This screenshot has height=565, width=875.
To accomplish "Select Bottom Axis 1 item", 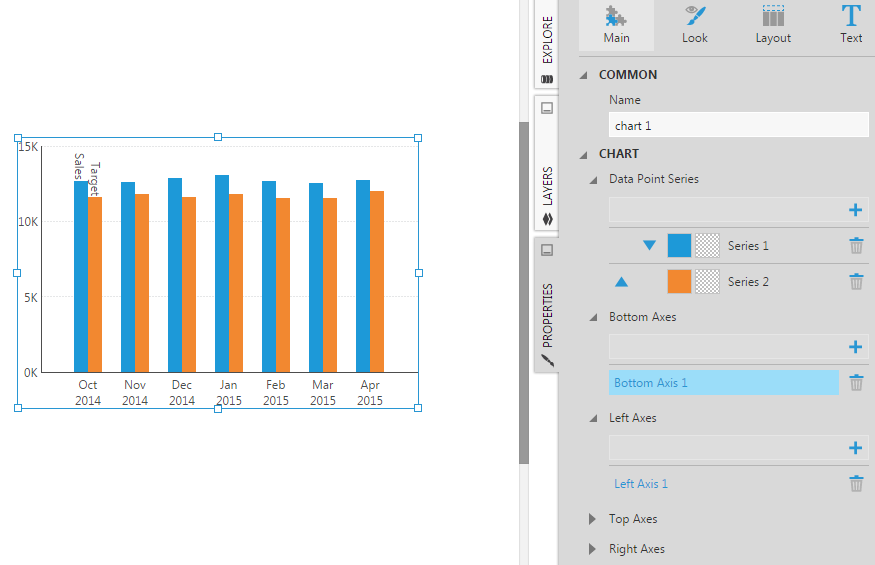I will pos(723,382).
